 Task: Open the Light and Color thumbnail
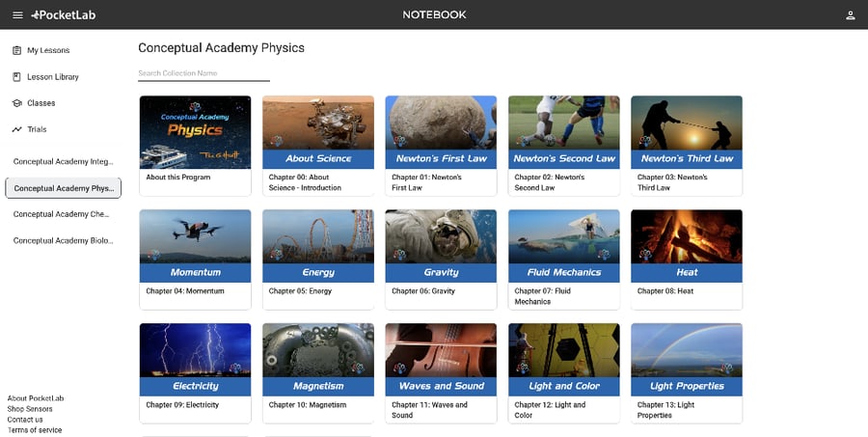click(x=564, y=360)
